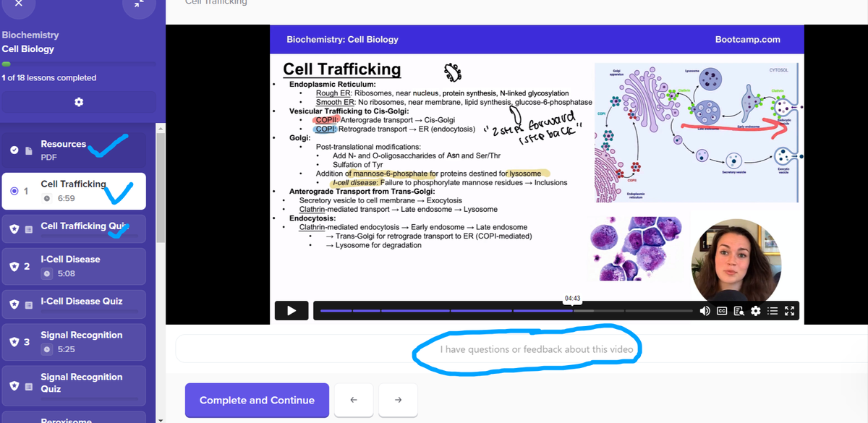Click the Biochemistry course title

tap(30, 35)
